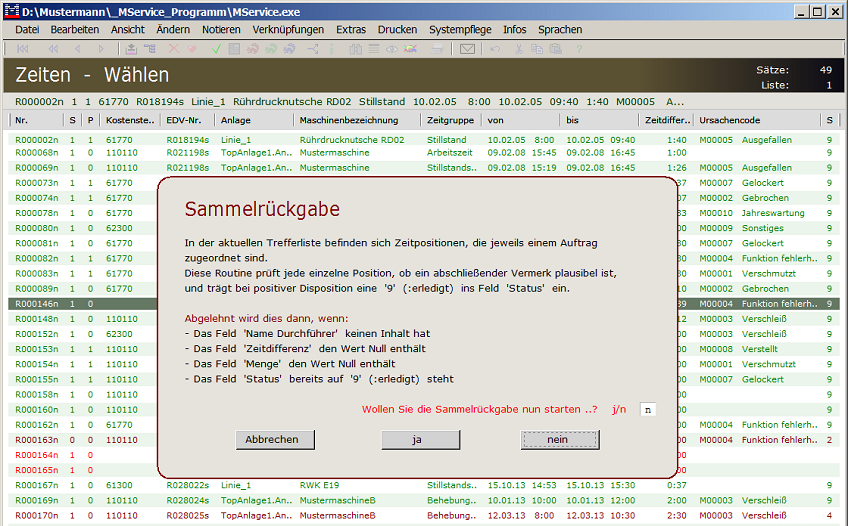Open the Datei menu
848x526 pixels.
(27, 30)
